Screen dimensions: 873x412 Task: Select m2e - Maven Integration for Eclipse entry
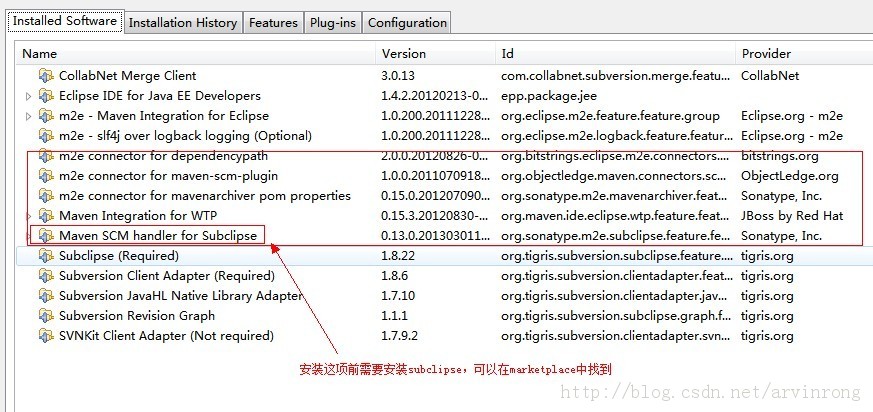(164, 116)
